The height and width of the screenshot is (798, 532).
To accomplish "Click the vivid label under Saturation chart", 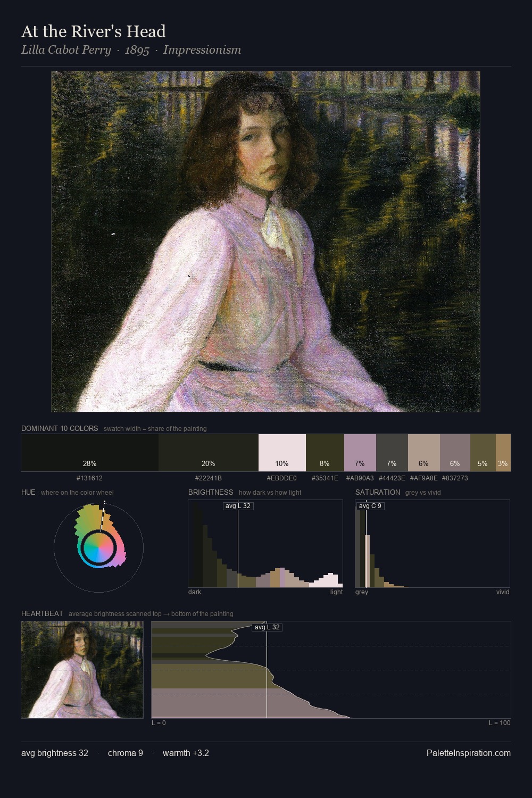I will [503, 592].
